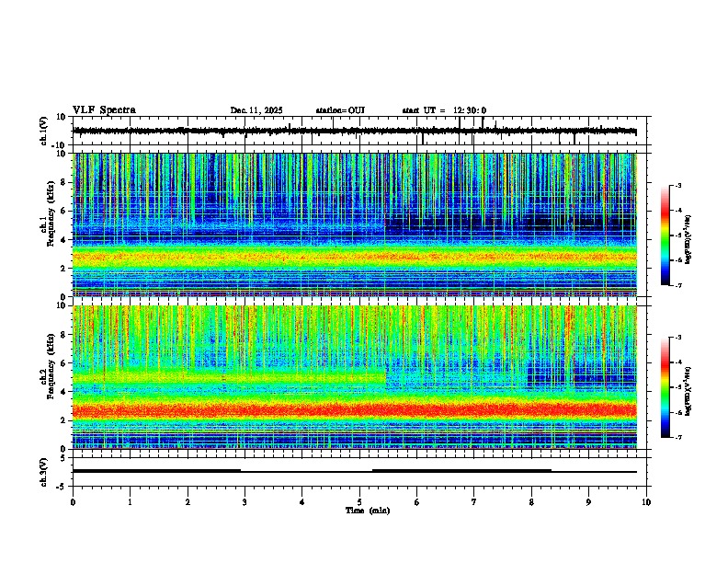
Task: Click time axis tick label "10"
Action: coord(646,502)
